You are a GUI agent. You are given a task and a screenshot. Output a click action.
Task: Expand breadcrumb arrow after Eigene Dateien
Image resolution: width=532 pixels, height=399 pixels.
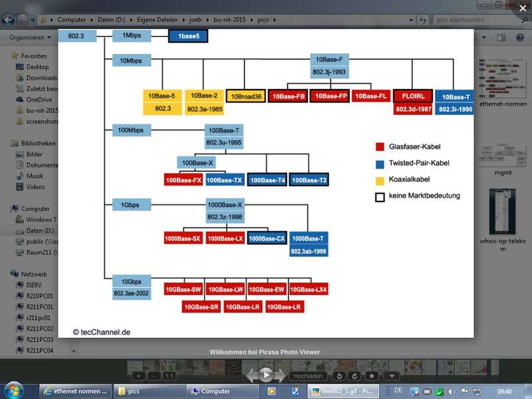[x=184, y=20]
